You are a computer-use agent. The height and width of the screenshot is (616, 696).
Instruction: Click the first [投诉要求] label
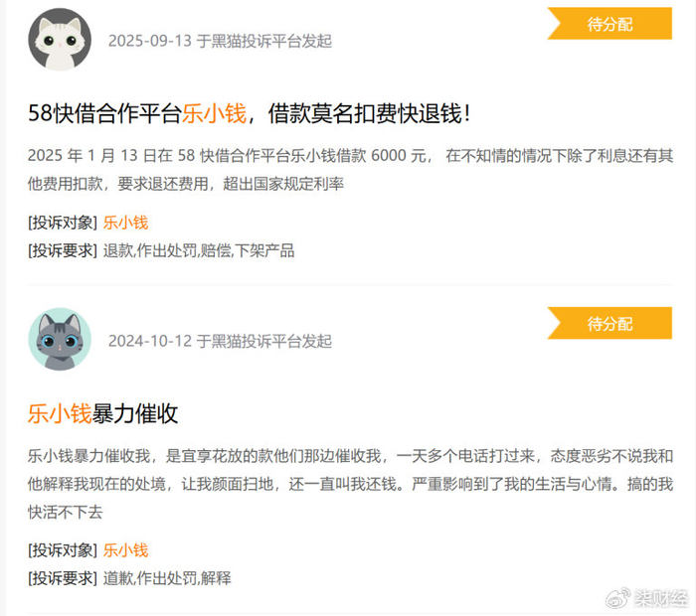pos(63,251)
